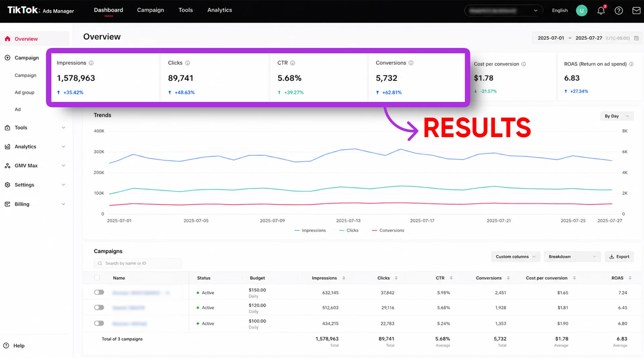Select Ad in sidebar

(x=17, y=110)
